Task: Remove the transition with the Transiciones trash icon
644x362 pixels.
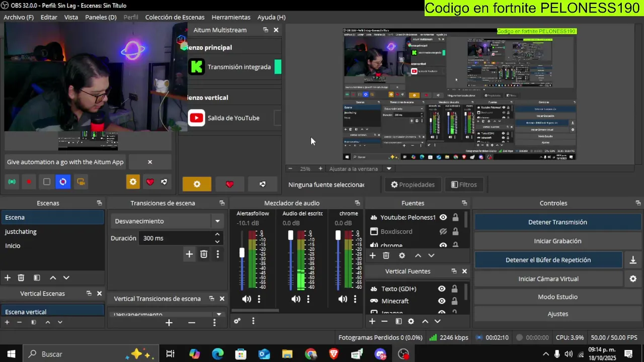Action: 204,254
